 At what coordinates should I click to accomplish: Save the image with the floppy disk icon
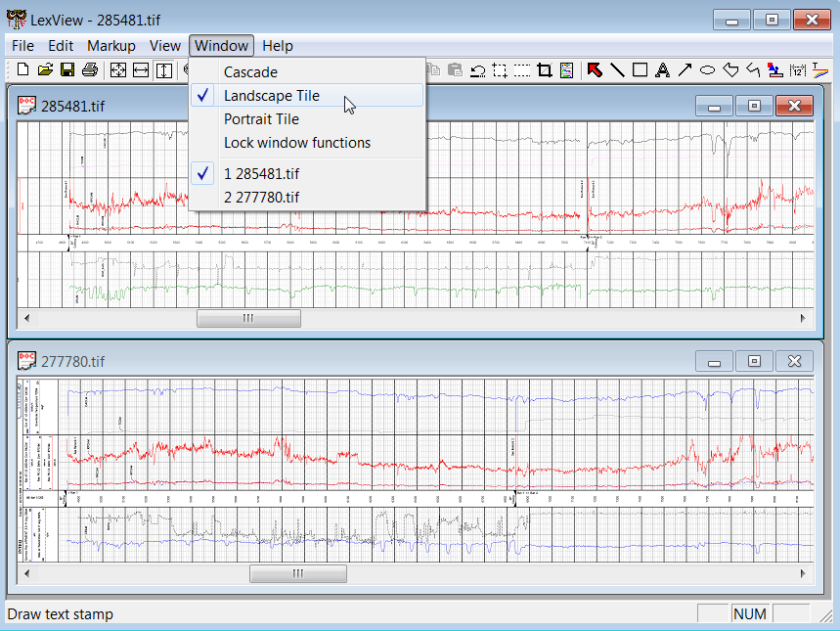(x=67, y=69)
